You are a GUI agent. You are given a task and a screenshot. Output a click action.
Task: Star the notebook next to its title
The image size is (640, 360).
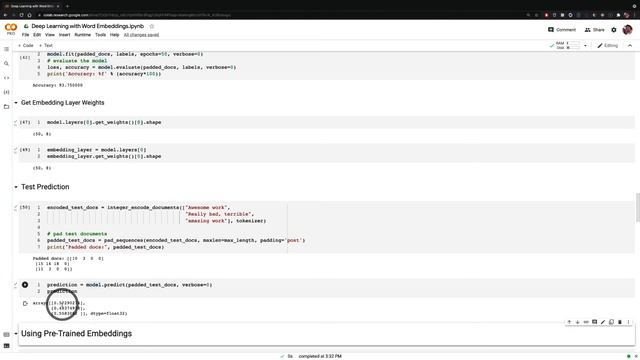coord(152,26)
